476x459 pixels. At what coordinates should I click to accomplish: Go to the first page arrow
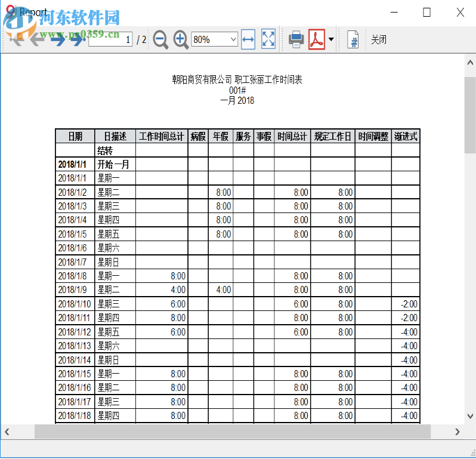[17, 39]
